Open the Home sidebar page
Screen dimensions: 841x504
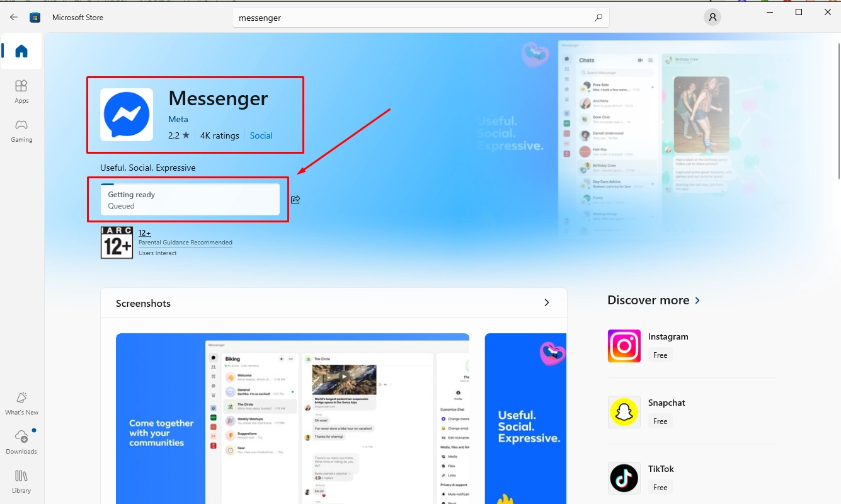coord(21,51)
